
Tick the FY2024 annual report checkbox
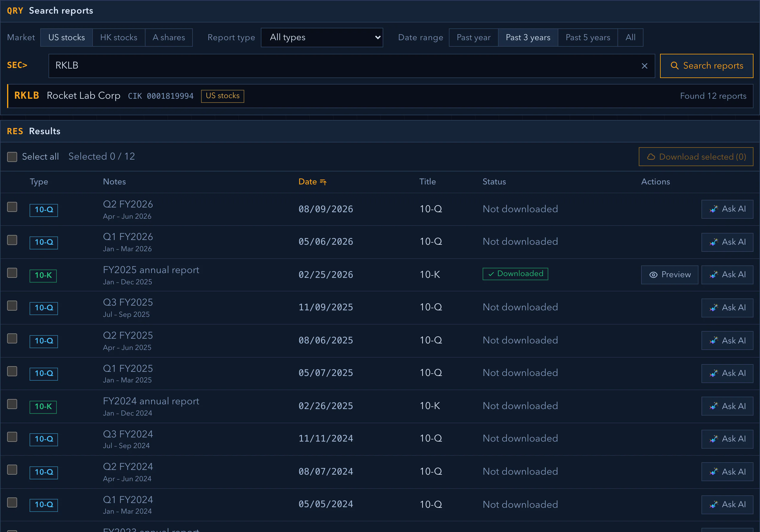click(12, 404)
